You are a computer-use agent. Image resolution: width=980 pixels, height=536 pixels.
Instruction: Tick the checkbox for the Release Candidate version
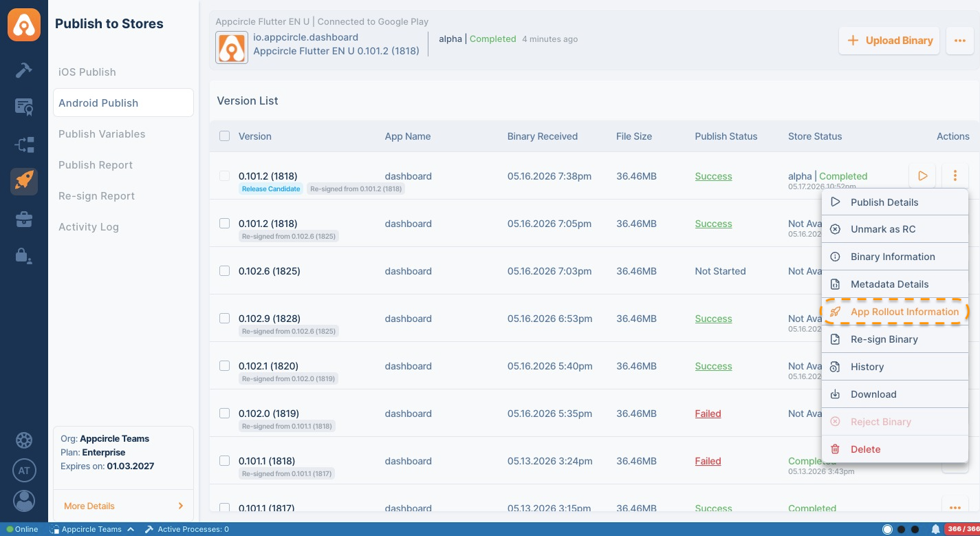point(224,176)
